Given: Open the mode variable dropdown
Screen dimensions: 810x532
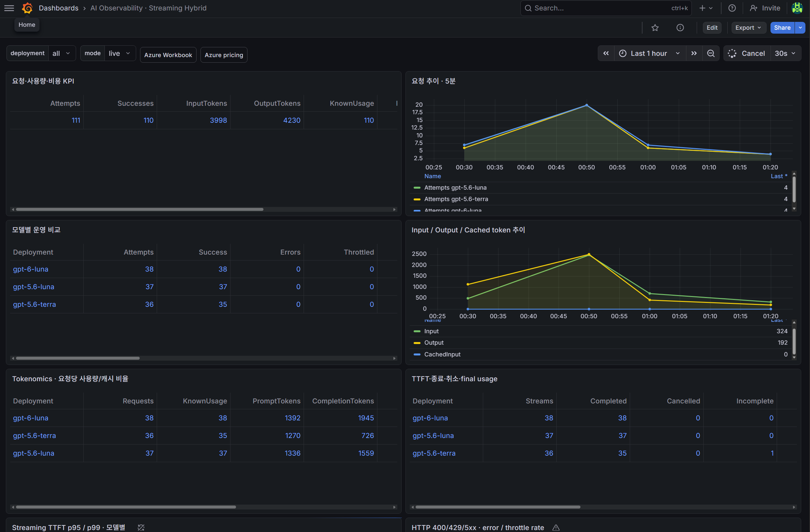Looking at the screenshot, I should pyautogui.click(x=119, y=54).
